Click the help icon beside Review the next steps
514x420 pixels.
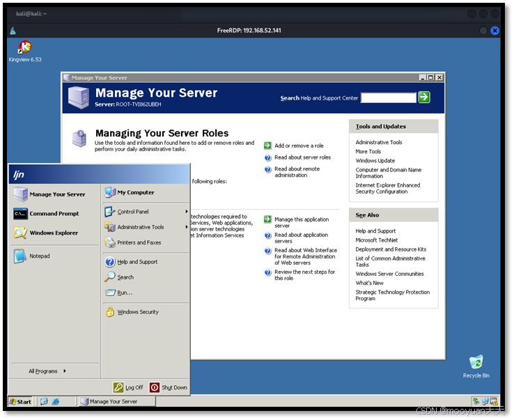(267, 272)
